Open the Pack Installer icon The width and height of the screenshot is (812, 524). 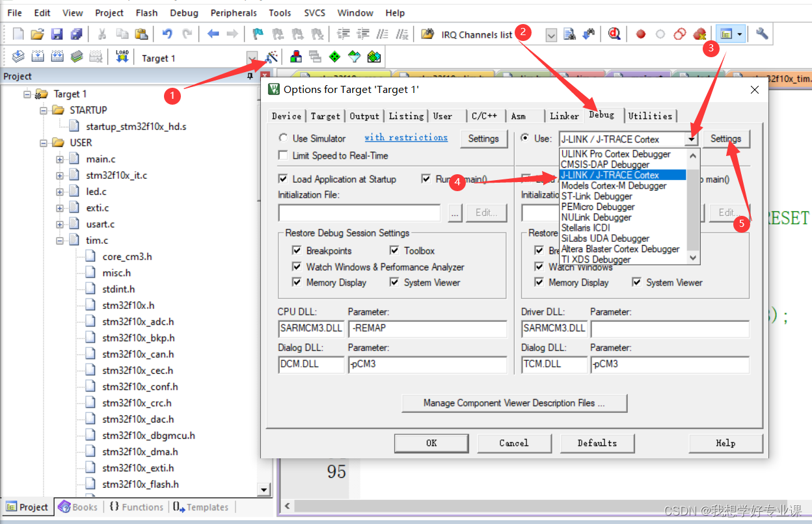(x=373, y=57)
